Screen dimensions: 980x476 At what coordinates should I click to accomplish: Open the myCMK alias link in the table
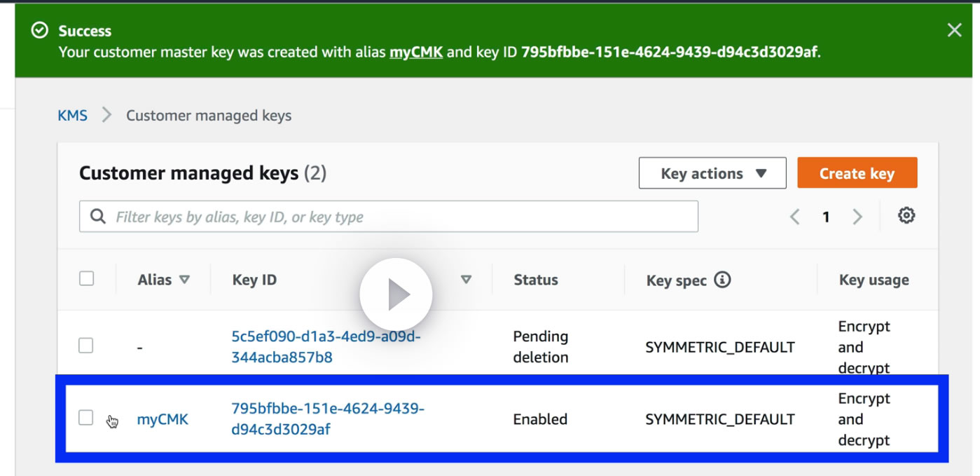[163, 420]
